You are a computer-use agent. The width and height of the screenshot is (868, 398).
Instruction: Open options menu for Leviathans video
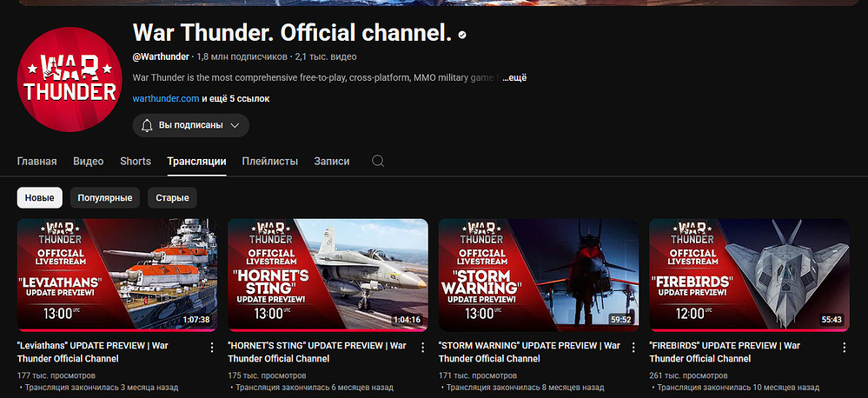[211, 348]
